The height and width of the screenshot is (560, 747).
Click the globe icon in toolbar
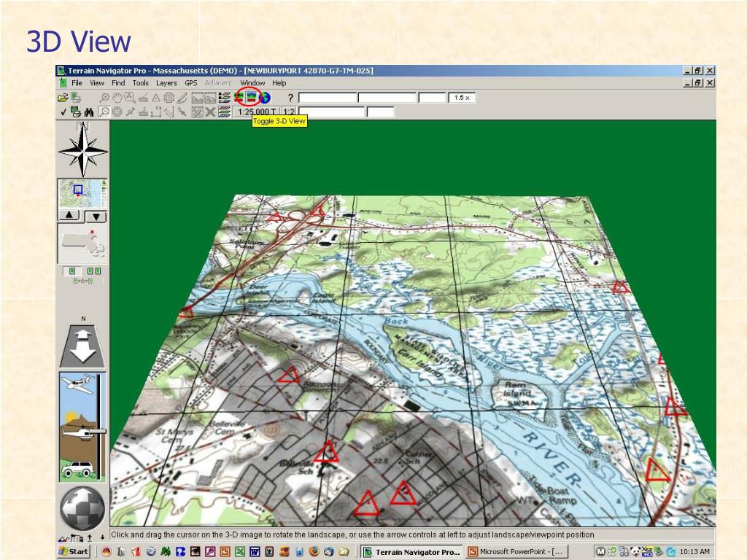point(264,98)
